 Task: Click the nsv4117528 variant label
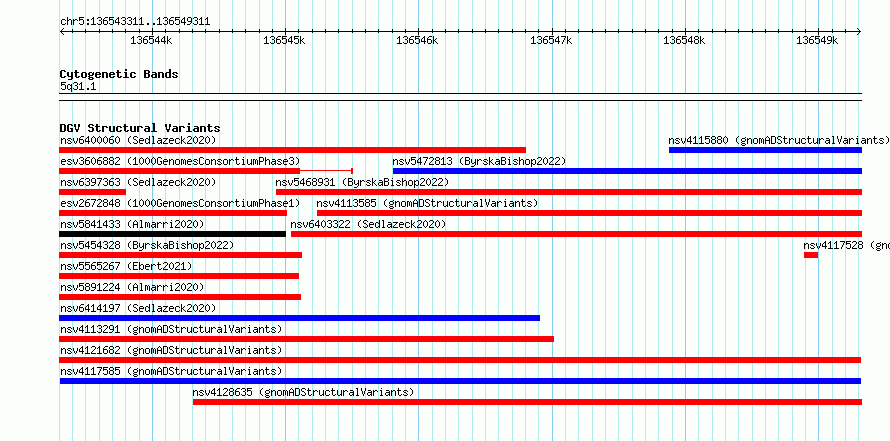tap(846, 245)
